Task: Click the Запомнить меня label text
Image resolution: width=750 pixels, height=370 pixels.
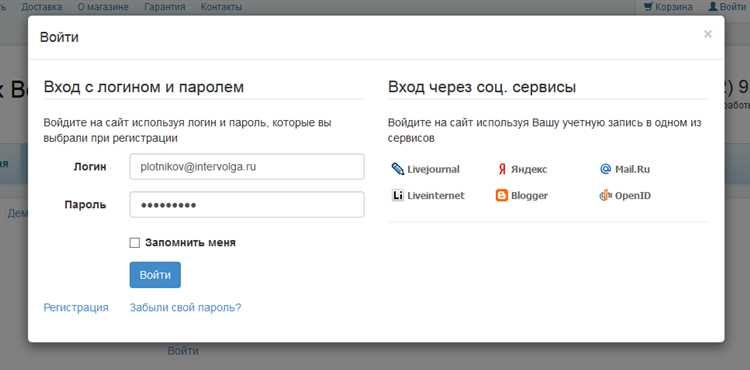Action: 190,243
